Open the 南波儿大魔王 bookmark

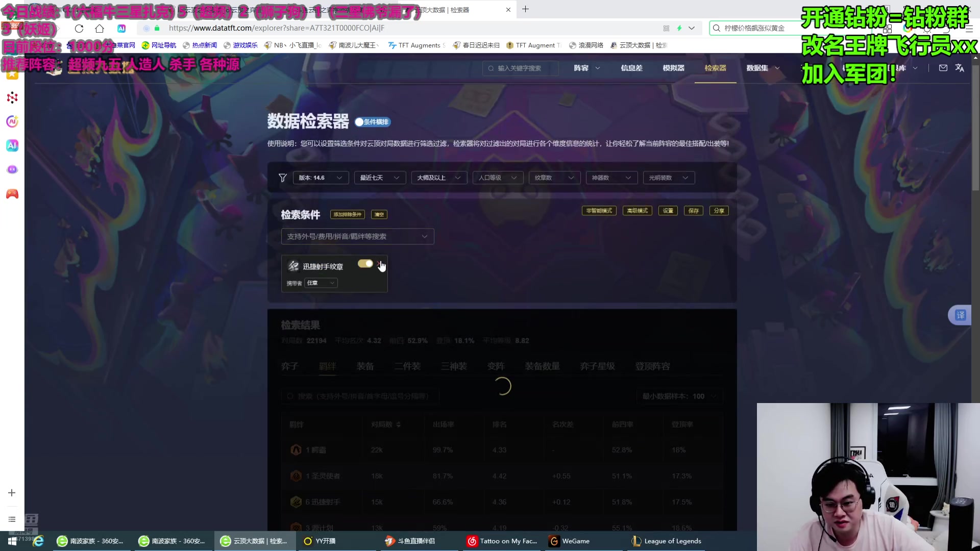tap(353, 45)
